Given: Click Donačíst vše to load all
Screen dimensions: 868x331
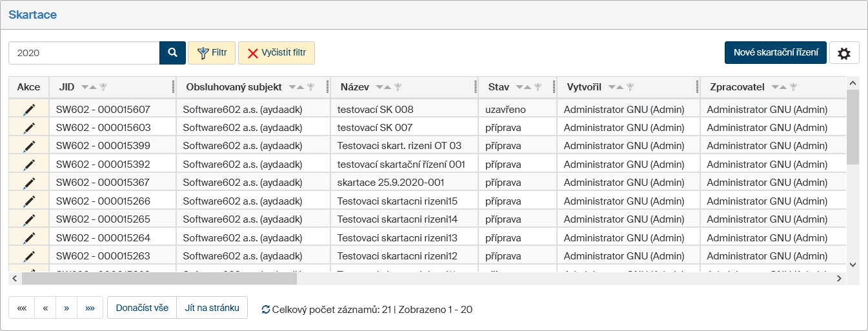Looking at the screenshot, I should pos(141,308).
